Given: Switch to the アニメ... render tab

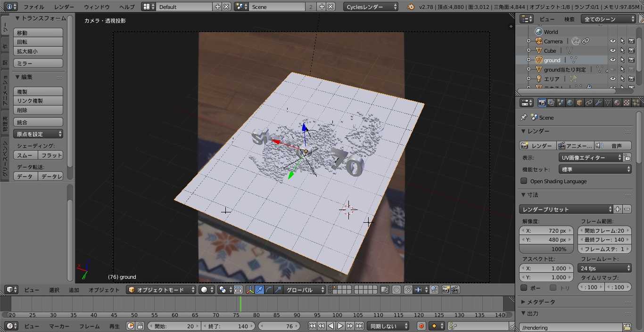Looking at the screenshot, I should tap(574, 145).
